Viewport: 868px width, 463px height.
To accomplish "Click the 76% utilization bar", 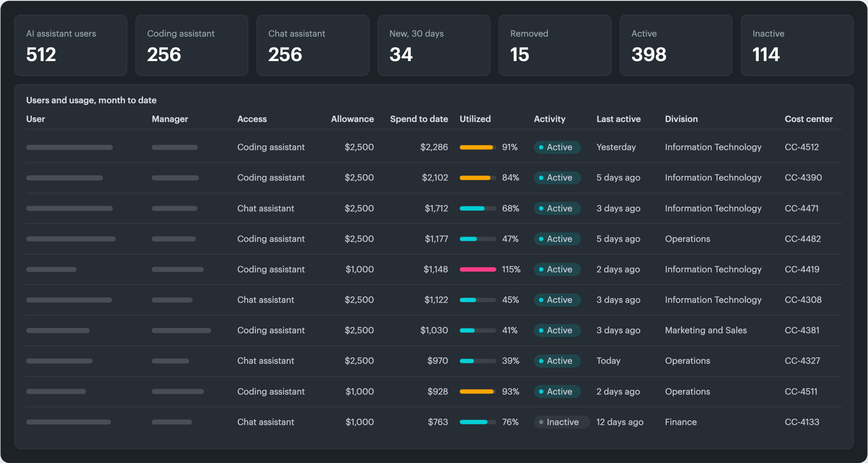I will (x=478, y=422).
